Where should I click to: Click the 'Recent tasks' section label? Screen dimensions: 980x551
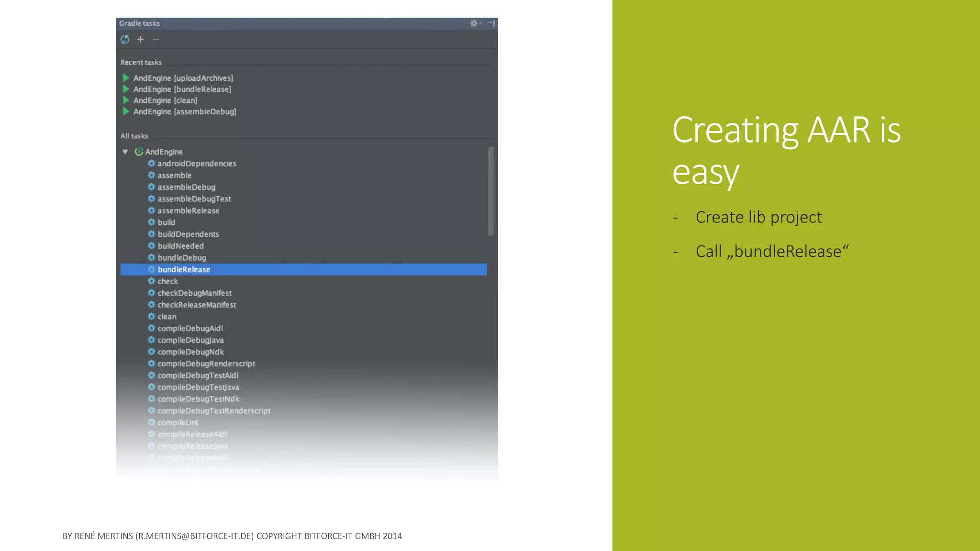click(141, 62)
